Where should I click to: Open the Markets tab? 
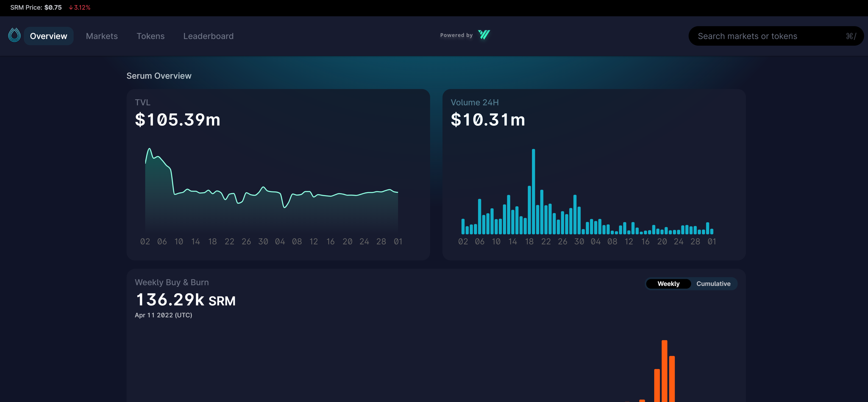102,36
